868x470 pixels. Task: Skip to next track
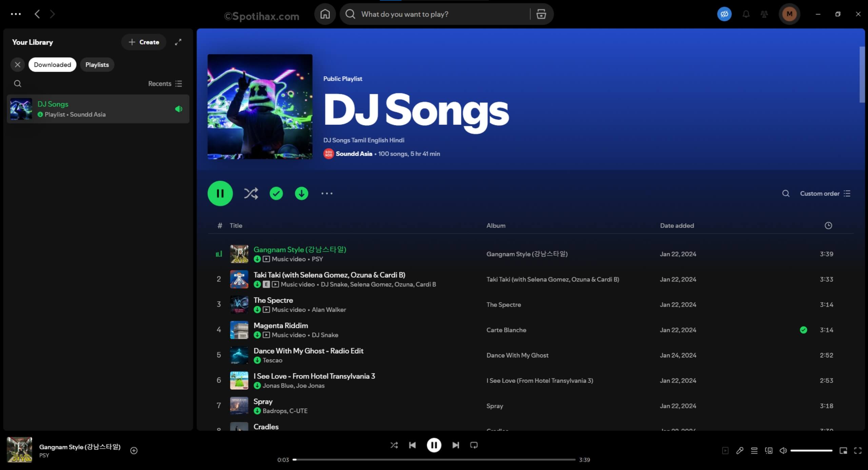coord(456,445)
